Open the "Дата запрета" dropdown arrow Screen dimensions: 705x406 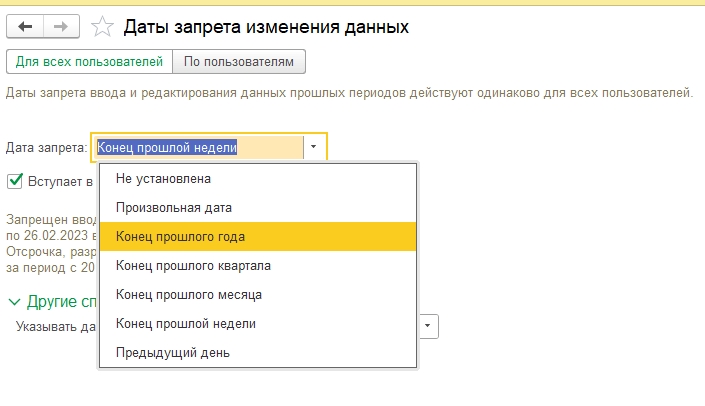(x=314, y=147)
